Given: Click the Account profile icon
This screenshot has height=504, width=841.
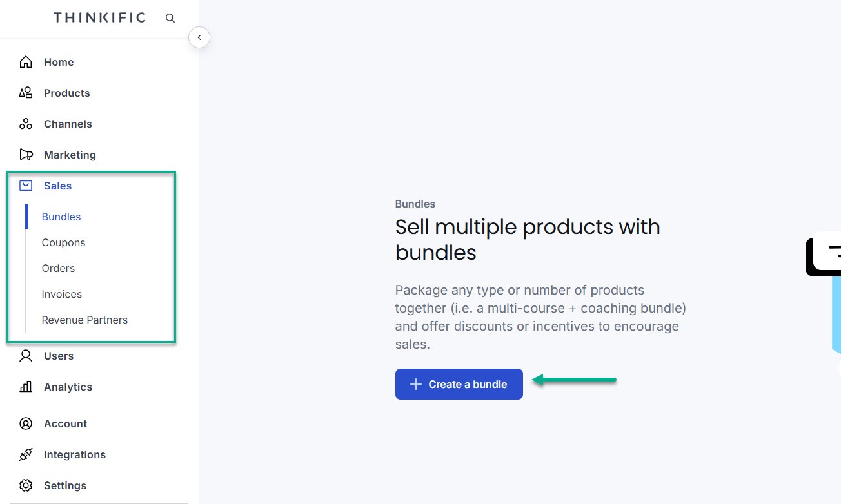Looking at the screenshot, I should [x=26, y=423].
